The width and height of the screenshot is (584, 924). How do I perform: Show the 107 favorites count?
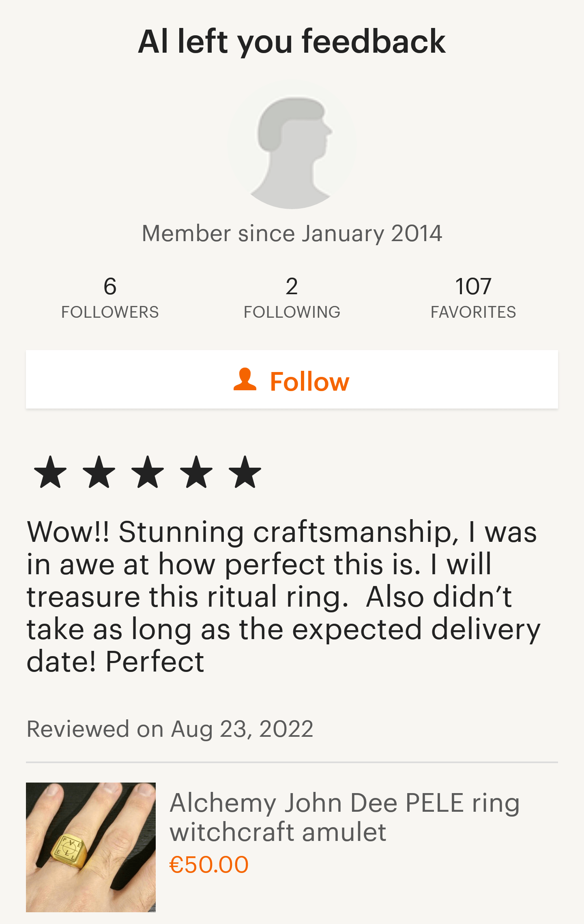click(473, 286)
